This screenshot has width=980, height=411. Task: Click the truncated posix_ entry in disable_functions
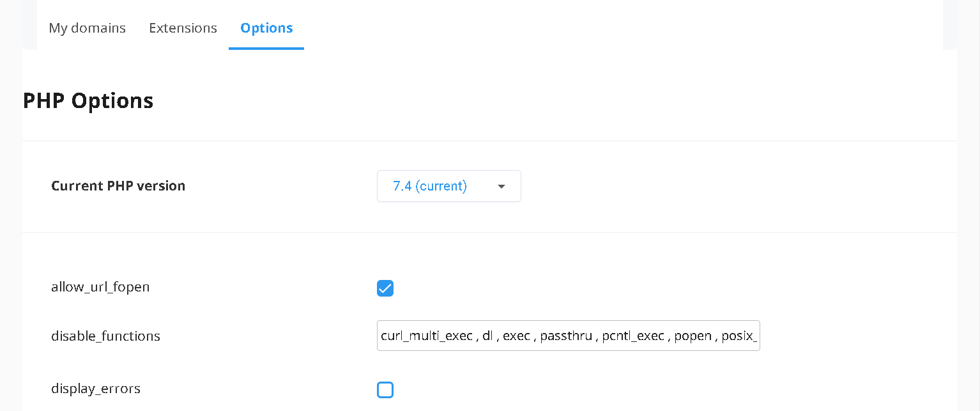(x=739, y=336)
